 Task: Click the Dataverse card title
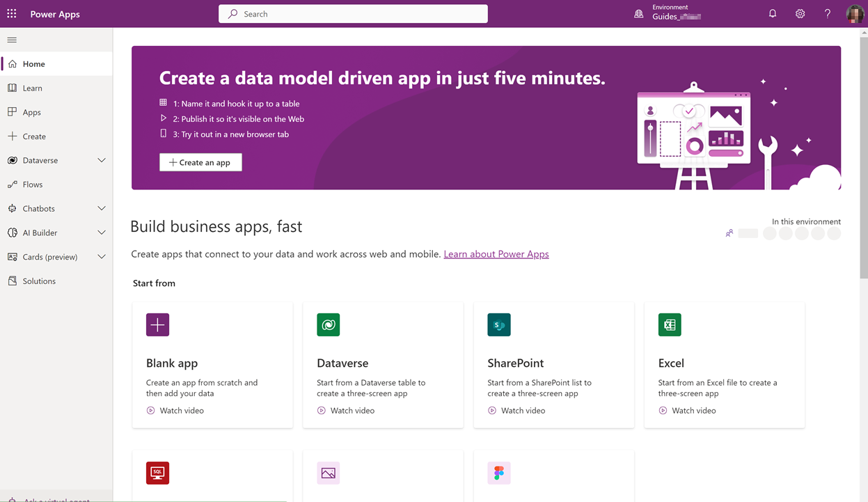coord(342,363)
